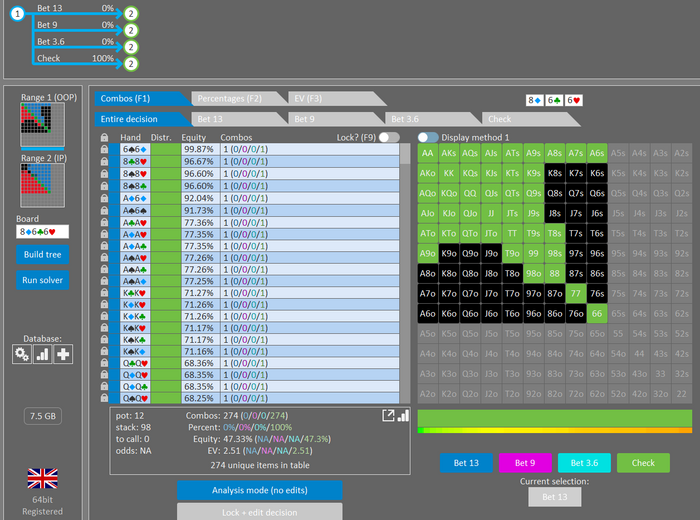Click 6♣ board card icon
The width and height of the screenshot is (700, 520).
coord(554,100)
